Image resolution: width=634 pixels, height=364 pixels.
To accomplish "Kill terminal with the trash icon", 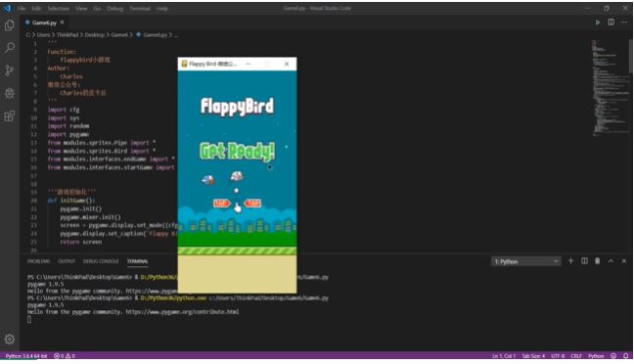I will click(x=597, y=261).
